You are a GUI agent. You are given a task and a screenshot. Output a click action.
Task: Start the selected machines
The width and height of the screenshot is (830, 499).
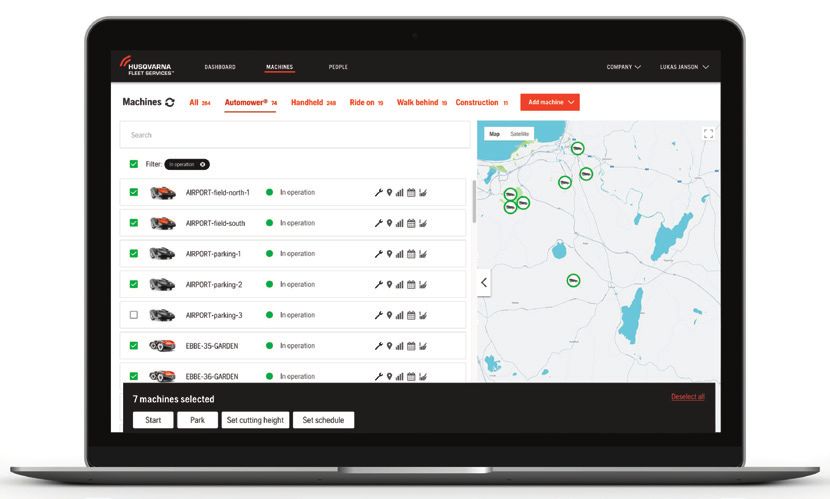pyautogui.click(x=153, y=420)
